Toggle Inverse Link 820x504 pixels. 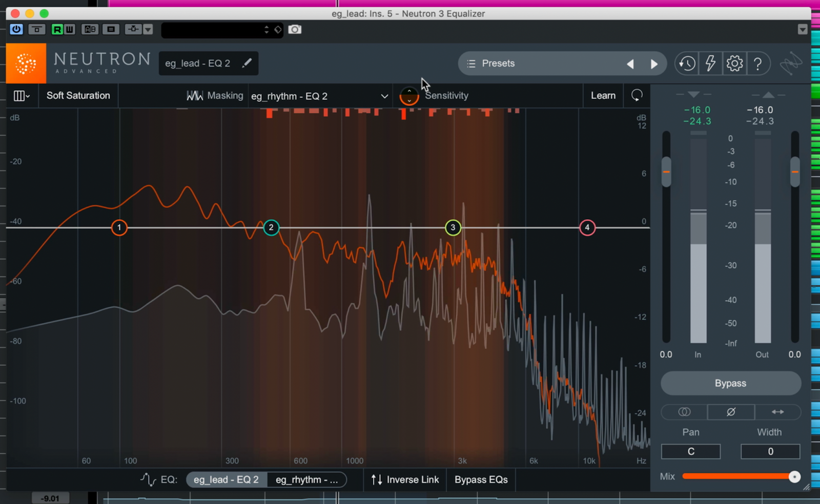405,480
